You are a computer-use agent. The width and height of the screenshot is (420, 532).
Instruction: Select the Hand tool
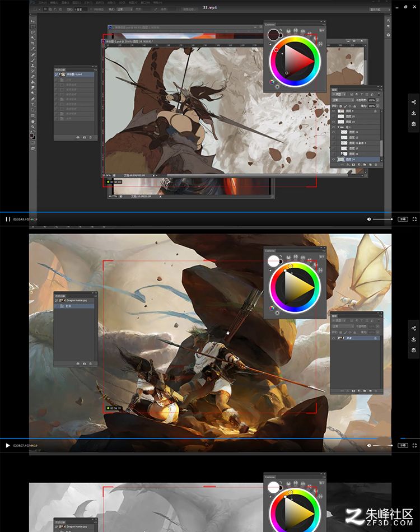[x=32, y=122]
